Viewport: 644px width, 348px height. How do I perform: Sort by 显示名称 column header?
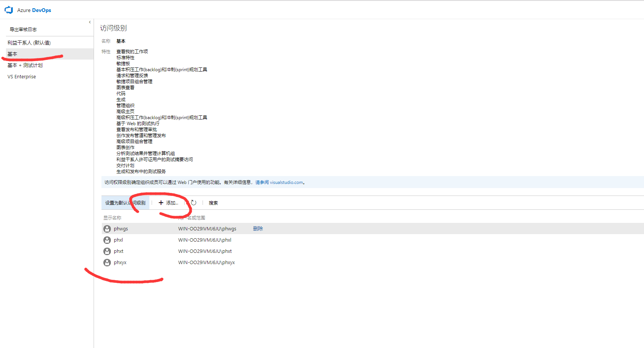pyautogui.click(x=112, y=218)
